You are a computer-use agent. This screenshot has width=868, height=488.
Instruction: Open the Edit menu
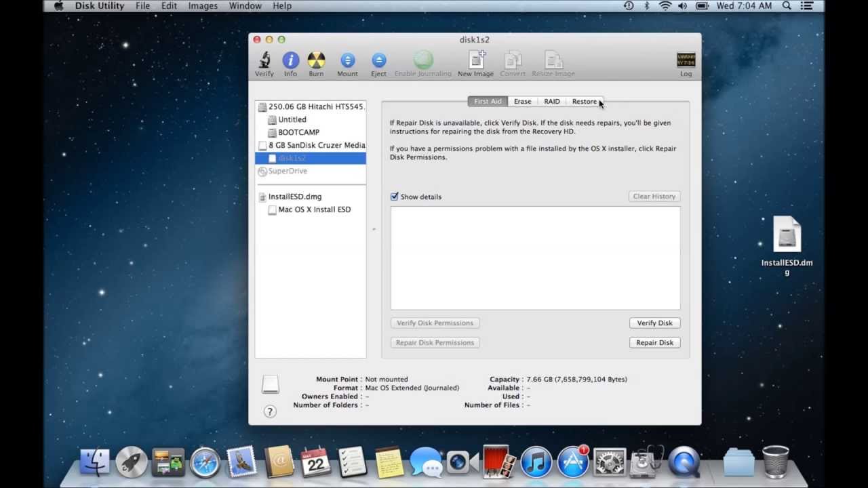coord(169,5)
